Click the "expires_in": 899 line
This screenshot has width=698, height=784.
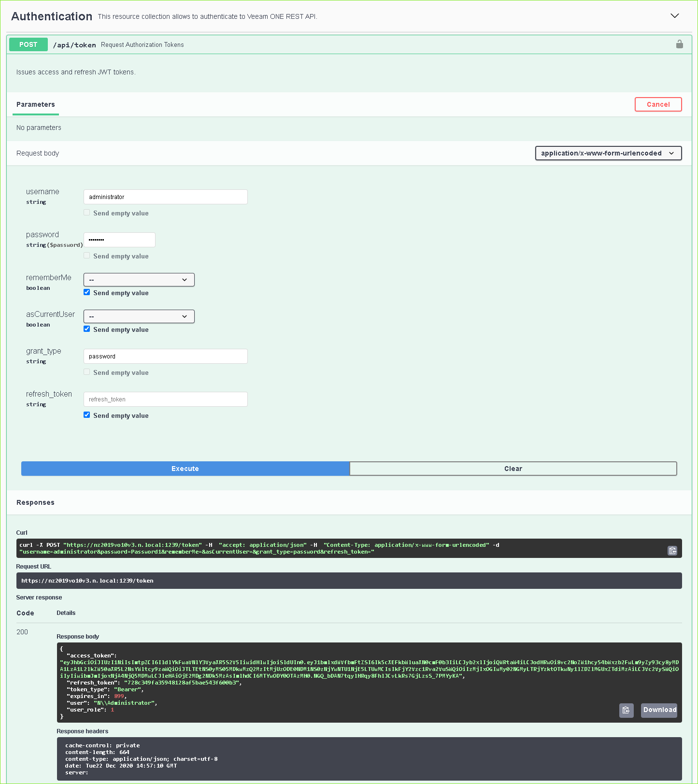pyautogui.click(x=96, y=696)
